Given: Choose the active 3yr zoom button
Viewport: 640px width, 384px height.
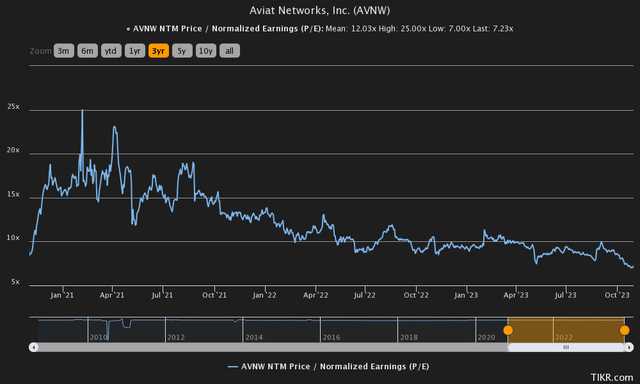Looking at the screenshot, I should click(x=158, y=51).
